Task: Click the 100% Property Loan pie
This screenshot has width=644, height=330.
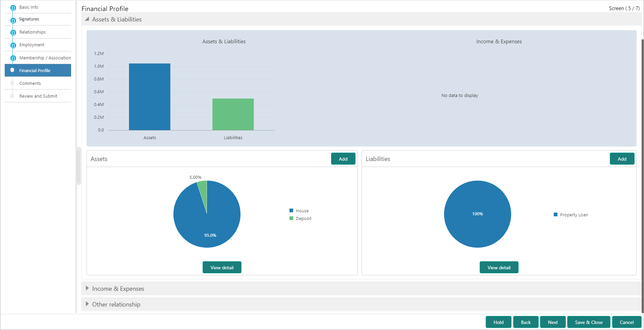Action: tap(478, 214)
